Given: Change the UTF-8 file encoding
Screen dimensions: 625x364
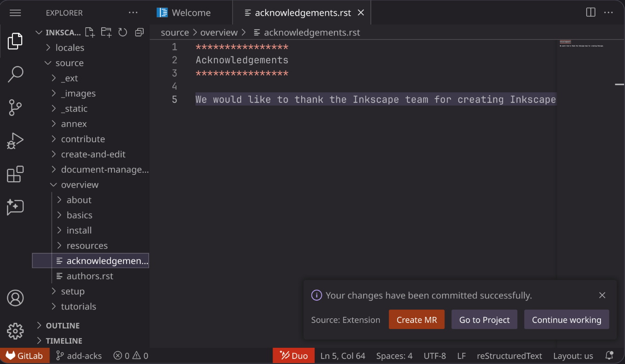Looking at the screenshot, I should pos(435,356).
